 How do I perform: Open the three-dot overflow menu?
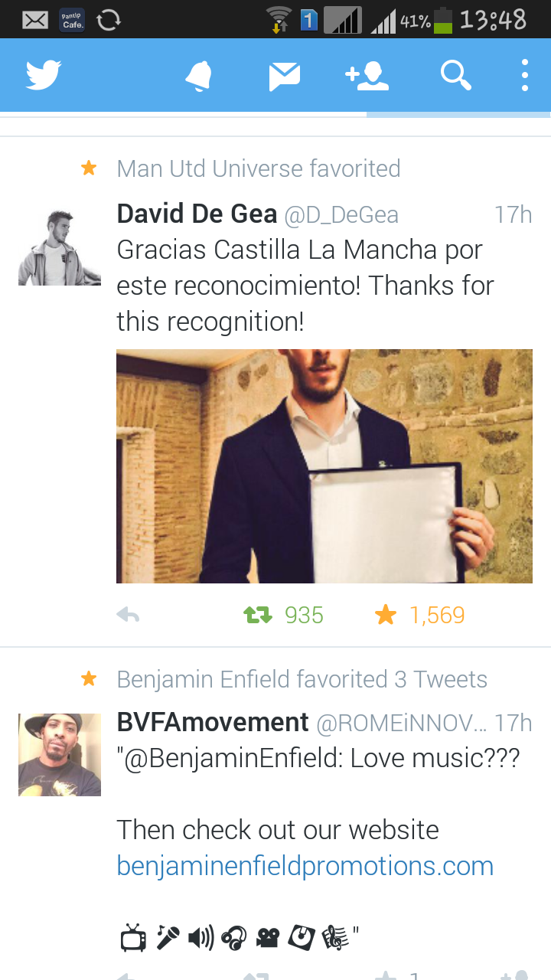click(525, 76)
